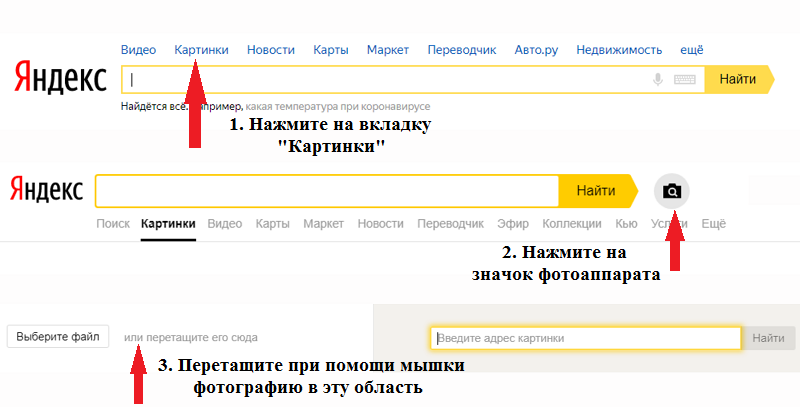
Task: Switch to the Поиск tab
Action: coord(113,224)
